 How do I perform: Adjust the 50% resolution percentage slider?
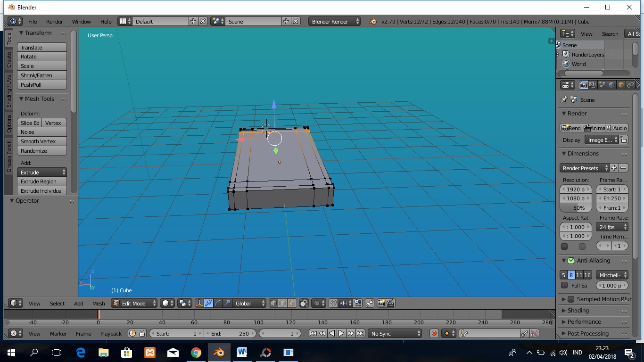(x=576, y=208)
